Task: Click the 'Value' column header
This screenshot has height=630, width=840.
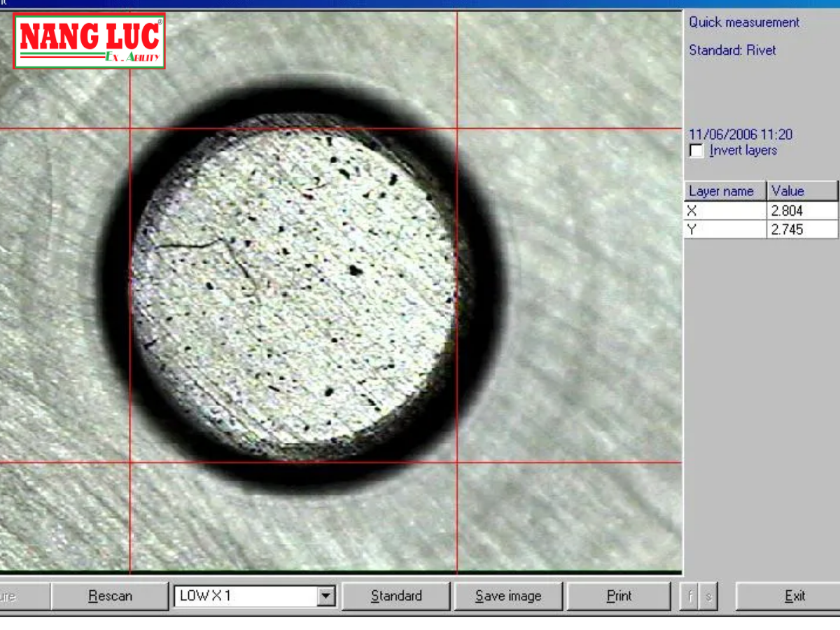Action: tap(802, 191)
